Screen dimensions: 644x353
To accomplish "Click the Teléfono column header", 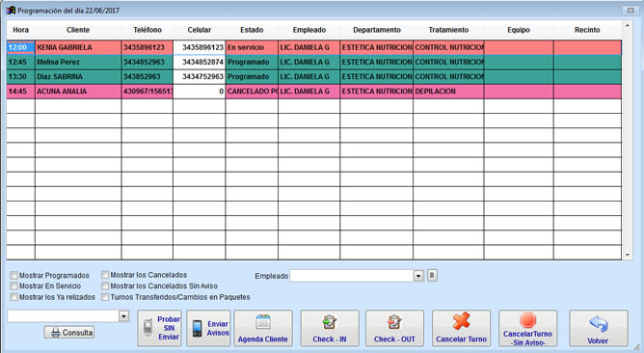I will (148, 30).
